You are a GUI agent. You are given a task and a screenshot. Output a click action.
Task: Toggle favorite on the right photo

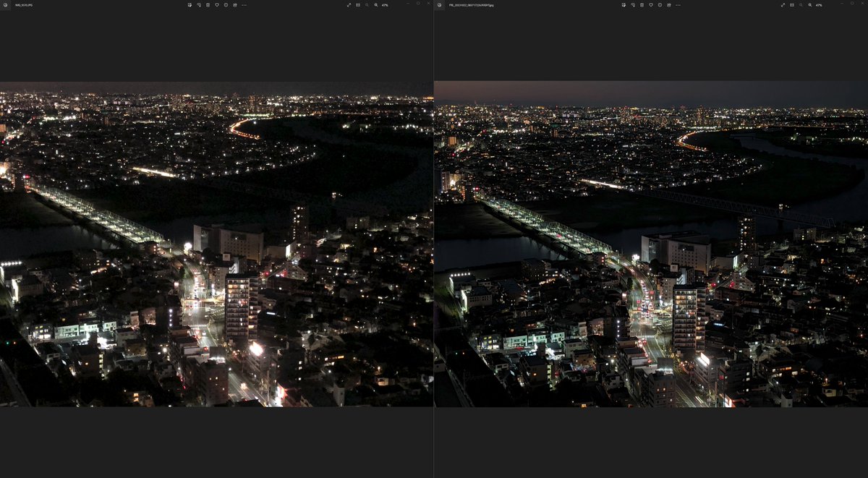[x=651, y=5]
